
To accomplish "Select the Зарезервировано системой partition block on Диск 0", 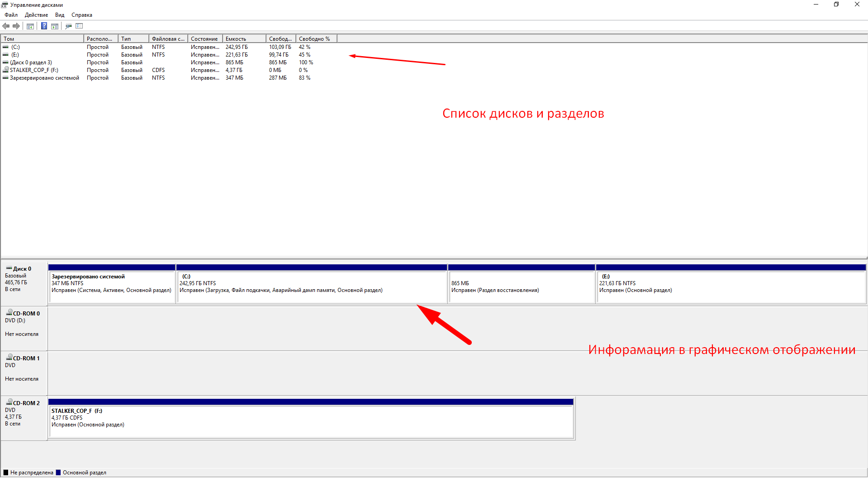I will pyautogui.click(x=112, y=284).
